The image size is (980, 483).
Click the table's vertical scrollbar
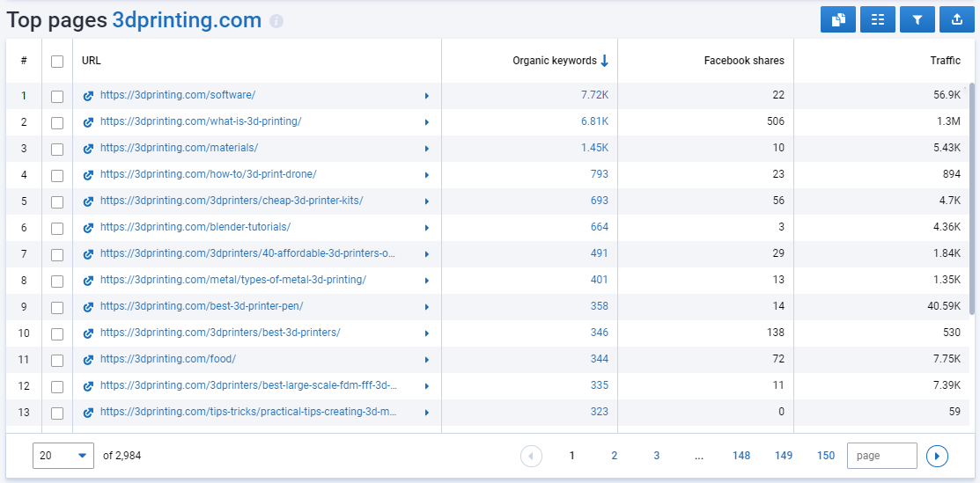click(971, 199)
